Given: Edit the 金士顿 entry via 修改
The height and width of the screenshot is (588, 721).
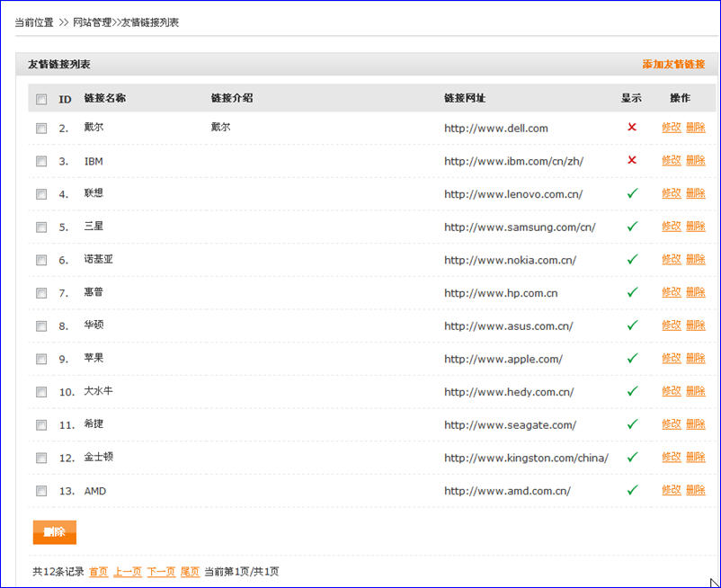Looking at the screenshot, I should (x=672, y=458).
